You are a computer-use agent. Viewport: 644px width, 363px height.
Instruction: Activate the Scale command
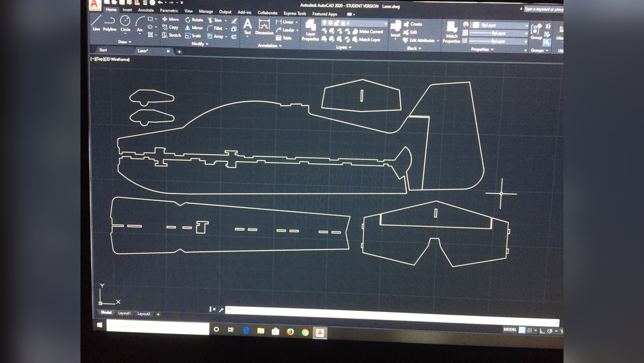coord(193,35)
